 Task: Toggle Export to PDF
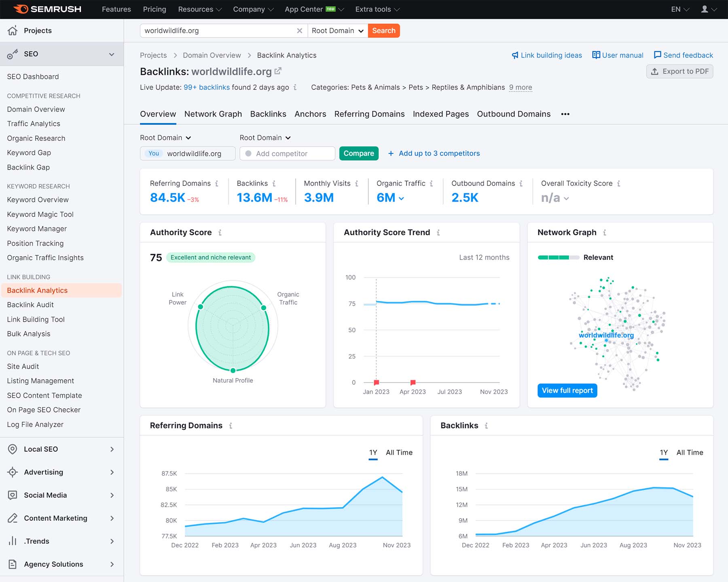point(679,71)
